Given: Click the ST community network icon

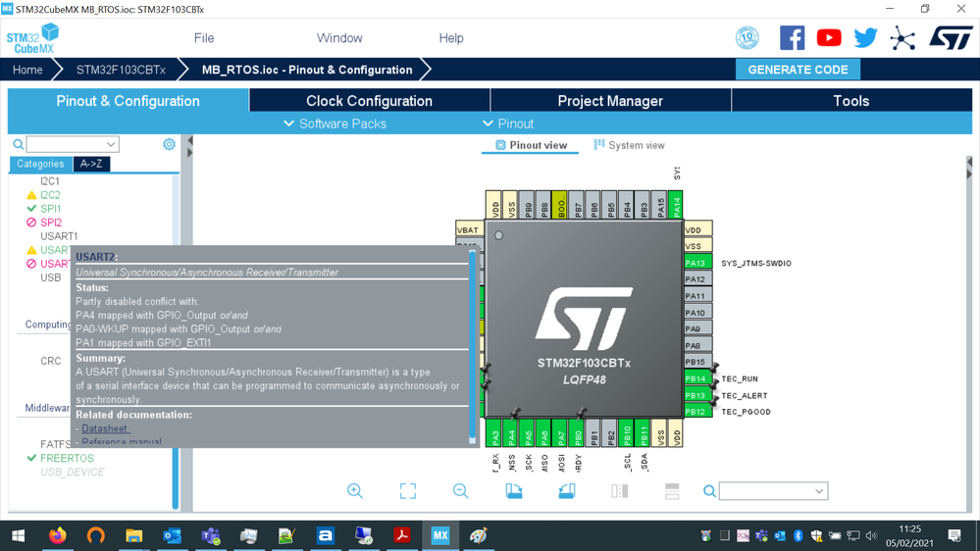Looking at the screenshot, I should 903,39.
